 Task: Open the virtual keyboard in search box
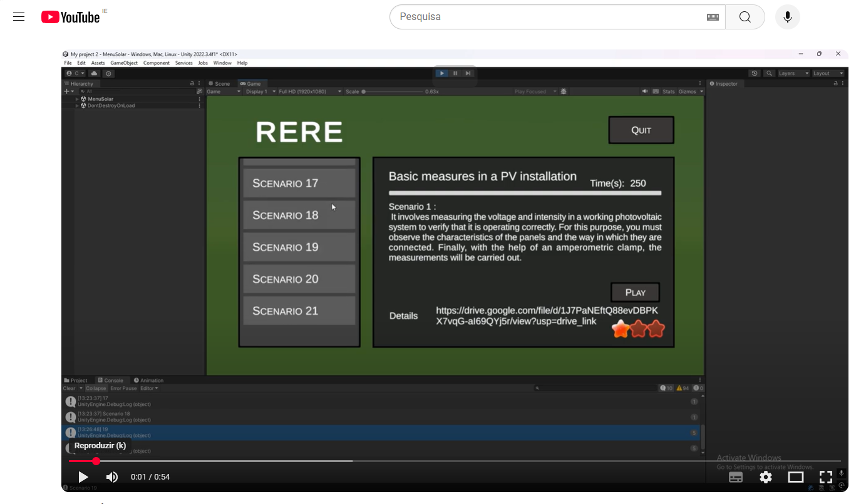(713, 17)
